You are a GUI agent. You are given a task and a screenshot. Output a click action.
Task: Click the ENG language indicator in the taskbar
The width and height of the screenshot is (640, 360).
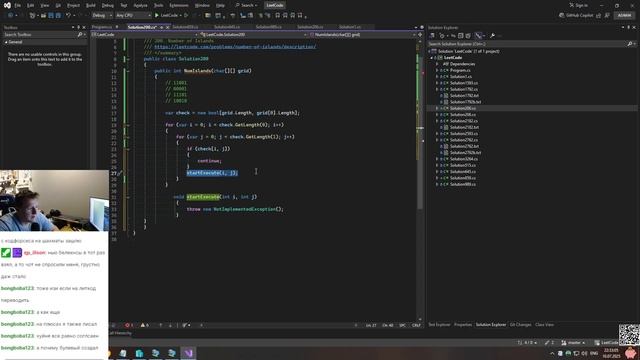(594, 353)
